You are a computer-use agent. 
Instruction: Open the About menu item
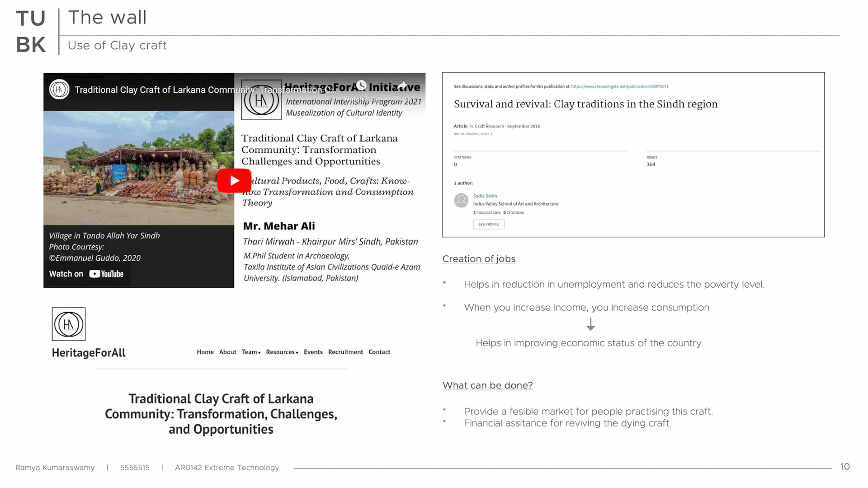pyautogui.click(x=227, y=352)
